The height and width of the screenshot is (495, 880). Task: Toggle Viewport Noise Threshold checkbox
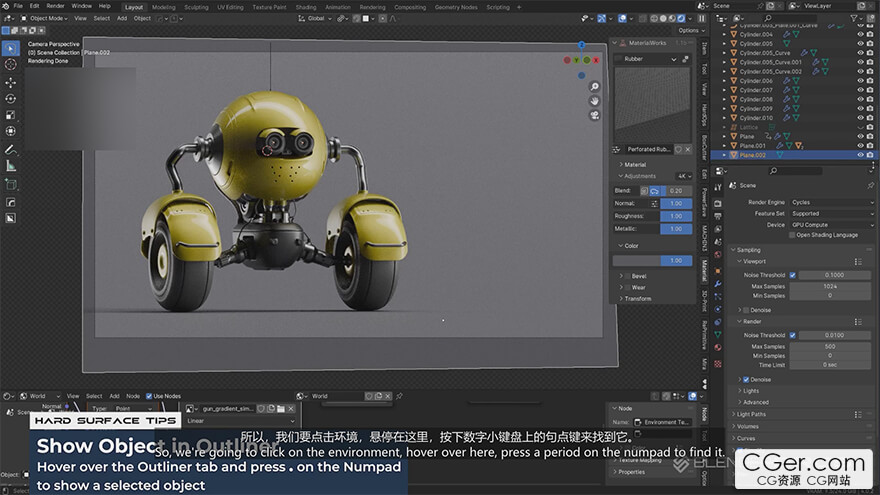click(793, 275)
